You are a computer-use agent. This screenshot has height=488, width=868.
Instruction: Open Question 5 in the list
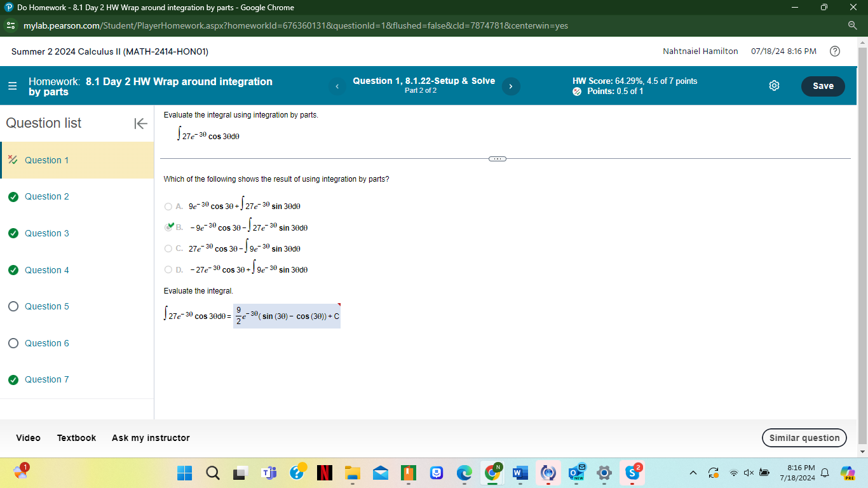point(77,306)
